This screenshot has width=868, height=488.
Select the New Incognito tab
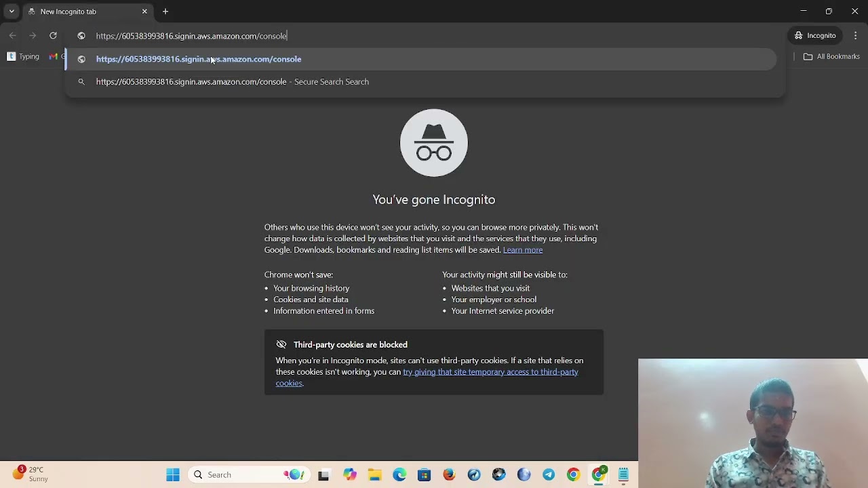coord(88,12)
